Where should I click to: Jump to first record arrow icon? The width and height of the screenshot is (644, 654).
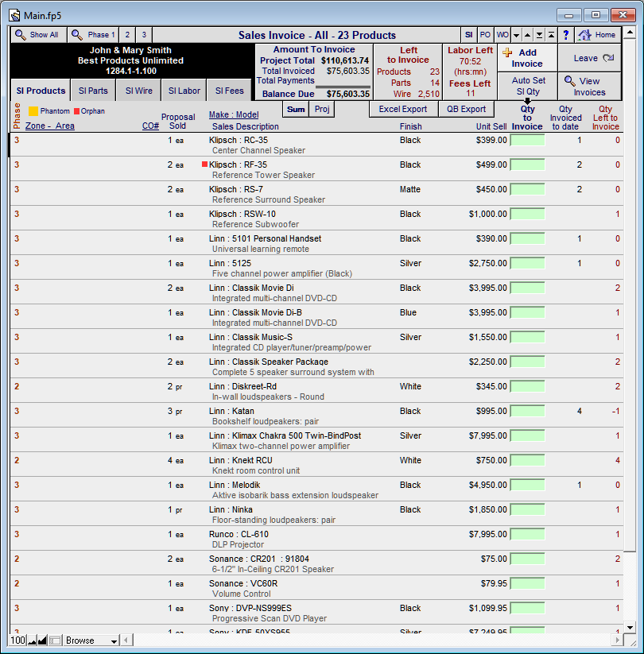click(x=551, y=35)
